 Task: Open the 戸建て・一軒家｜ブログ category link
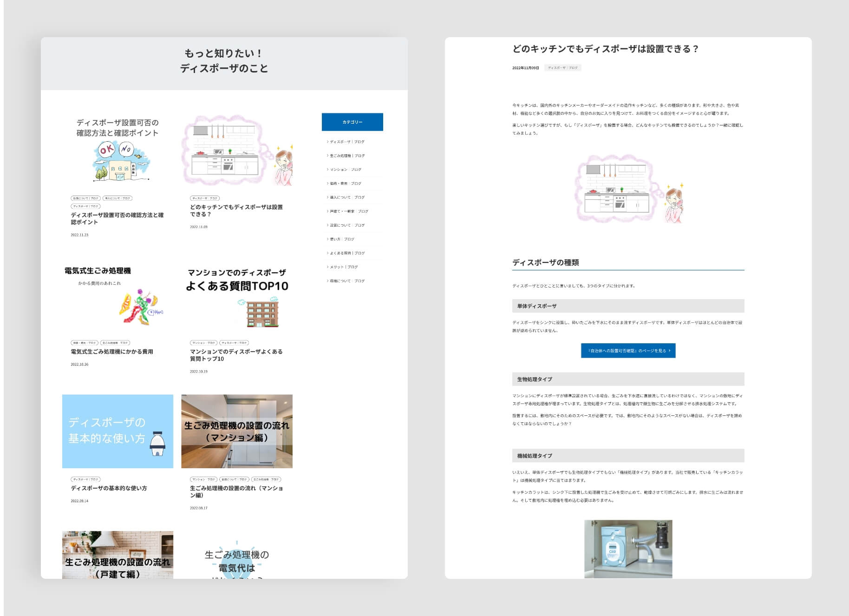click(349, 211)
